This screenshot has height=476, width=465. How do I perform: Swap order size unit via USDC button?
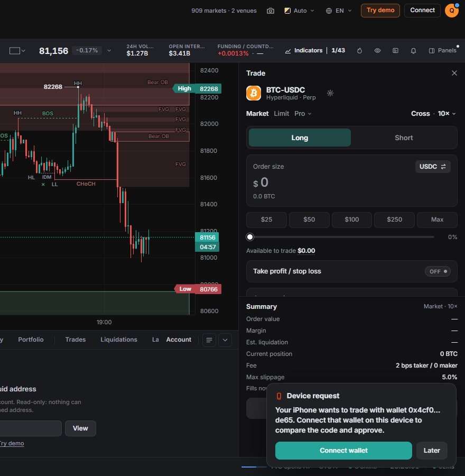pyautogui.click(x=433, y=167)
